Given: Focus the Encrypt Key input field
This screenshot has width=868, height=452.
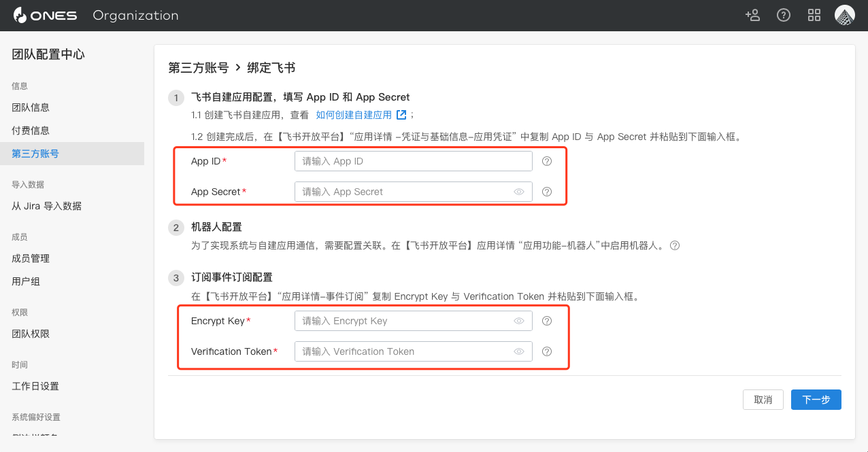Looking at the screenshot, I should point(413,321).
